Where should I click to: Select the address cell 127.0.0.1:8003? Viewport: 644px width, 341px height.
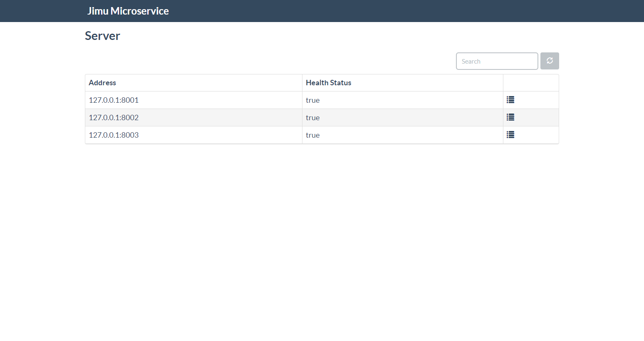(x=193, y=135)
